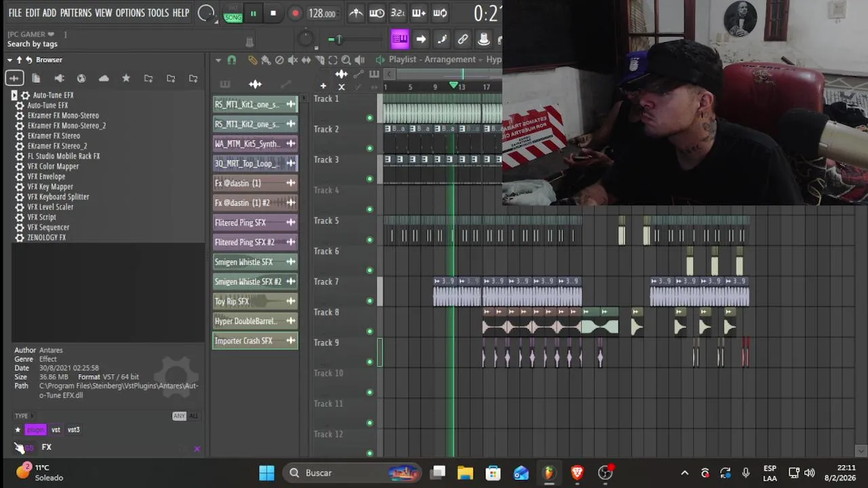Select the slip tool in playlist
The image size is (868, 488).
pyautogui.click(x=306, y=60)
